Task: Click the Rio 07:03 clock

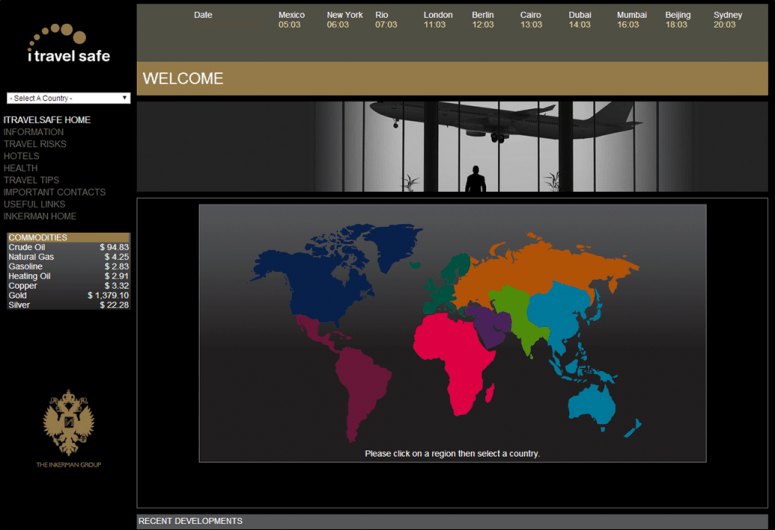Action: click(386, 20)
